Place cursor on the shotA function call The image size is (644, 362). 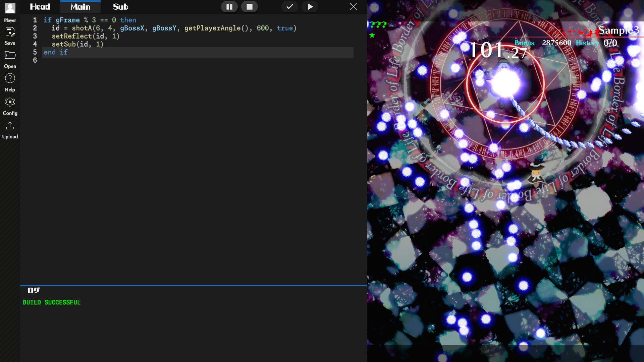(x=82, y=28)
